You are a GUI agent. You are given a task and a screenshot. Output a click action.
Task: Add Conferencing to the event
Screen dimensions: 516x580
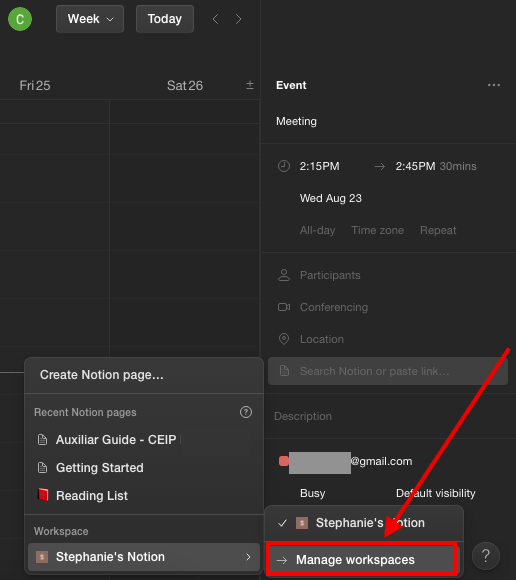[334, 307]
